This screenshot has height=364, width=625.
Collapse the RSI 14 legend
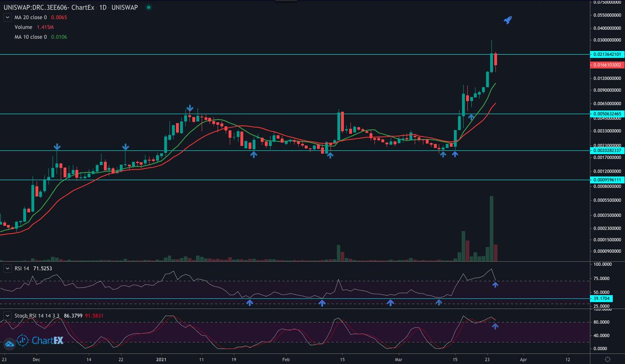(7, 268)
